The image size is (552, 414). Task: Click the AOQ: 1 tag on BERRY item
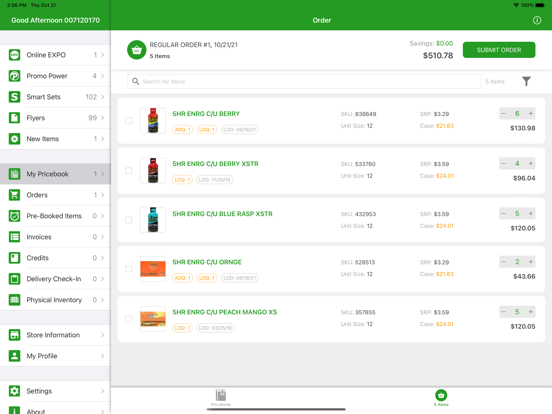tap(183, 130)
